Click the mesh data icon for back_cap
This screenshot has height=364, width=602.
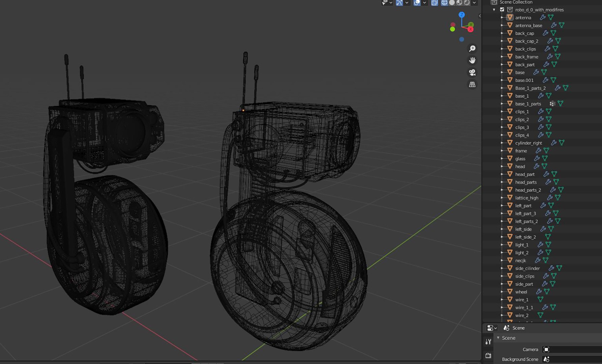click(553, 33)
